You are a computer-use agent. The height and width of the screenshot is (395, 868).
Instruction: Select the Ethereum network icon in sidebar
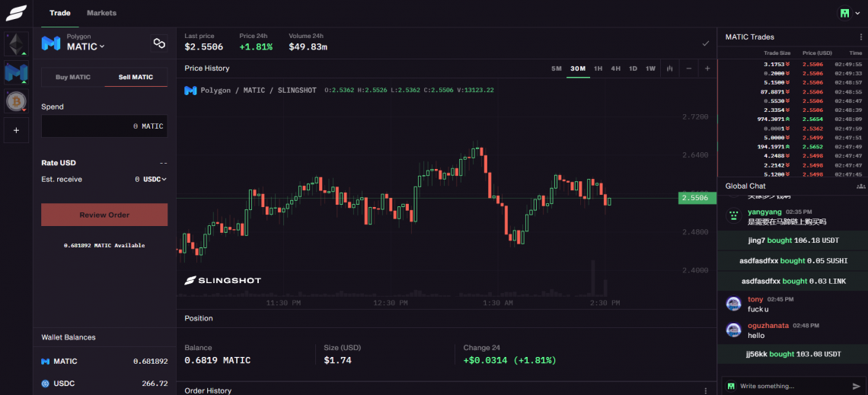[16, 44]
